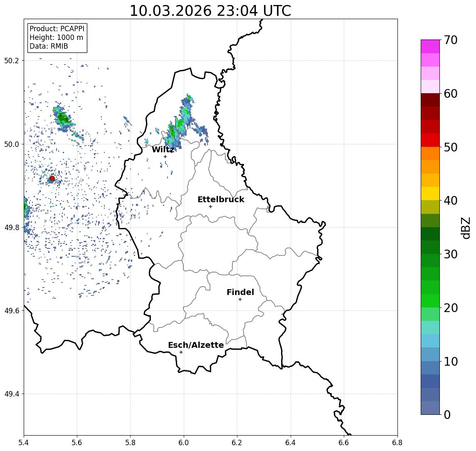Click the colorbar 60 tick label
476x451 pixels.
point(451,94)
